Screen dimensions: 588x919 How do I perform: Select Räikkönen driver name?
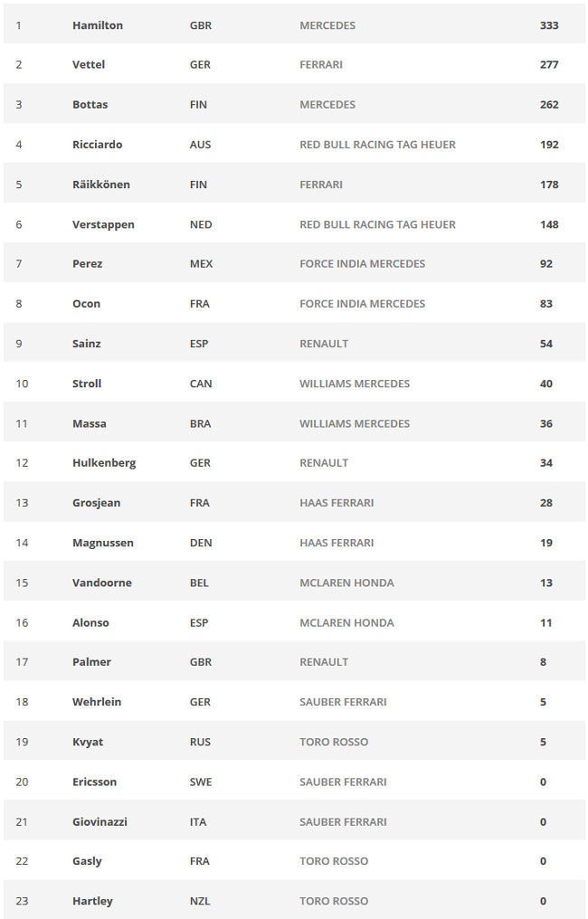100,184
